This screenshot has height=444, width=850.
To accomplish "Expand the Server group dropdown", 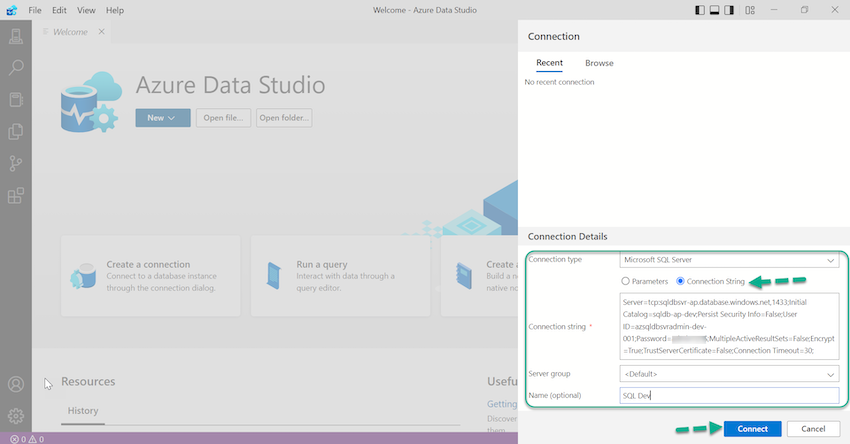I will point(728,373).
